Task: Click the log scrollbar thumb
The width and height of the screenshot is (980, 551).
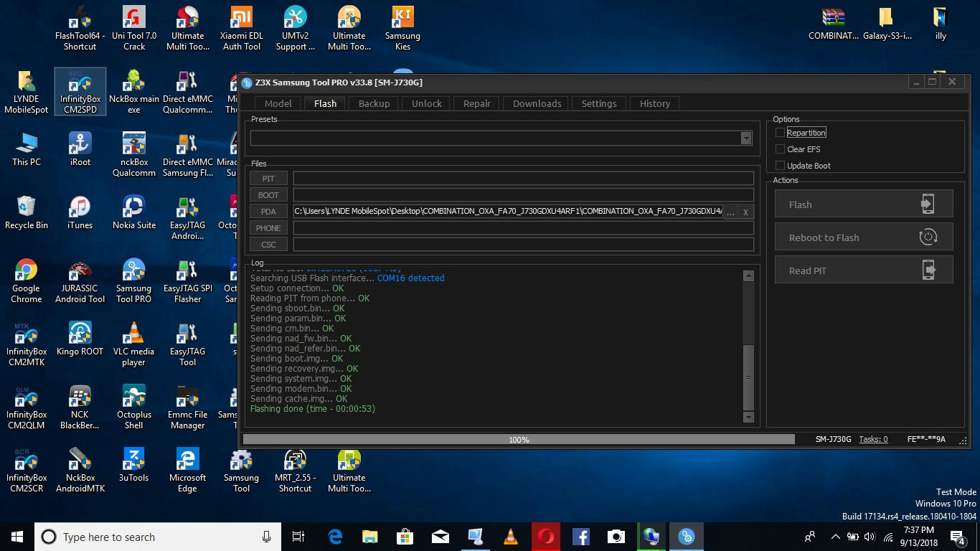Action: pos(748,377)
